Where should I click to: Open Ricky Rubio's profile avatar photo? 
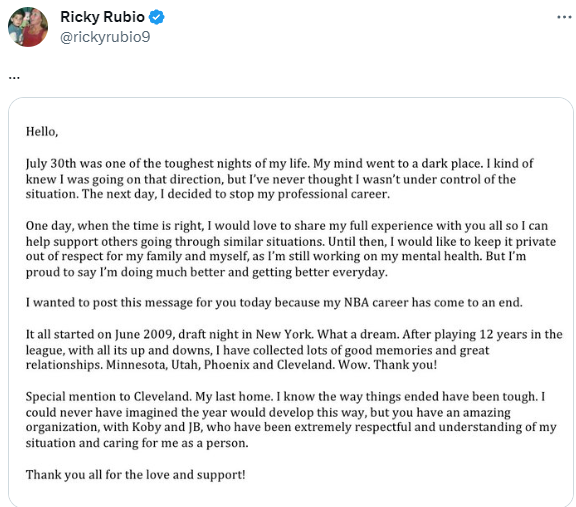28,27
